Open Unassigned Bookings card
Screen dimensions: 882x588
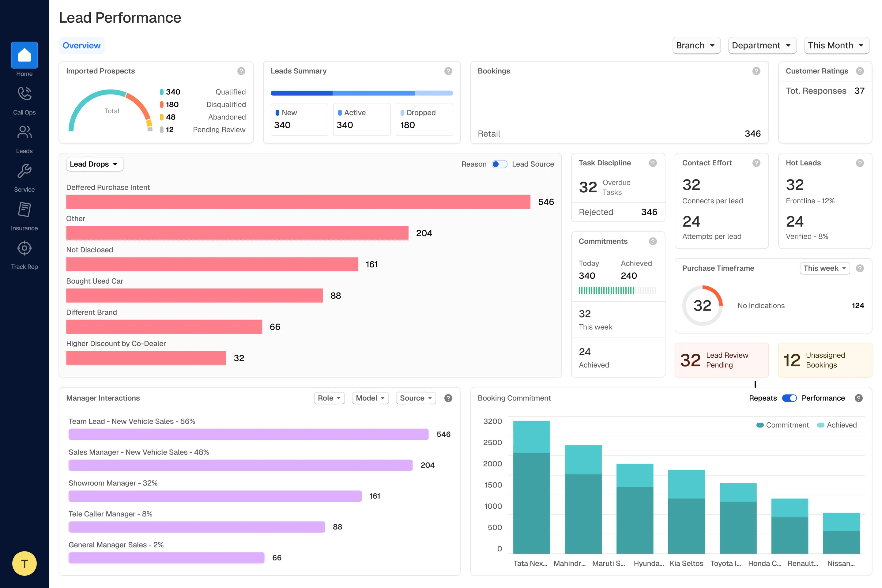pyautogui.click(x=825, y=360)
